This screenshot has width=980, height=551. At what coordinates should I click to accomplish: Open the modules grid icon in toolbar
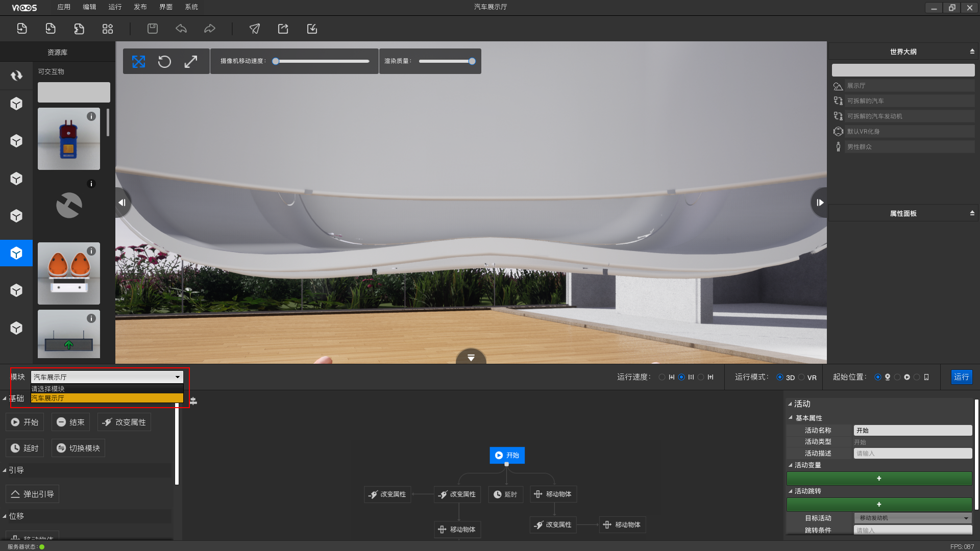pos(108,29)
